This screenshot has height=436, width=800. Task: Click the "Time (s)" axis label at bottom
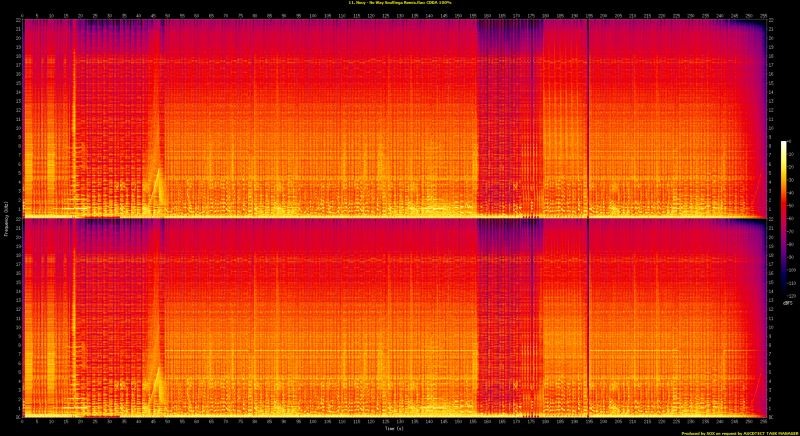tap(395, 428)
